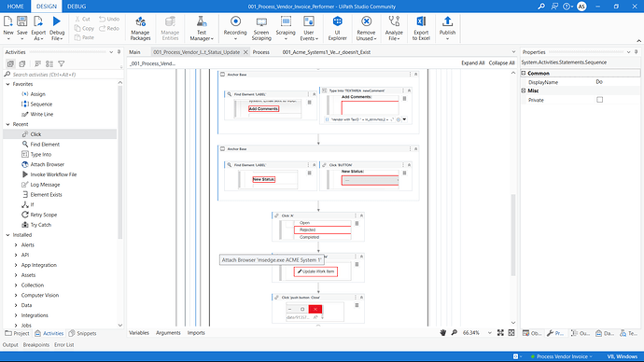Viewport: 644px width, 362px height.
Task: Collapse the Favorites tree group
Action: click(7, 84)
